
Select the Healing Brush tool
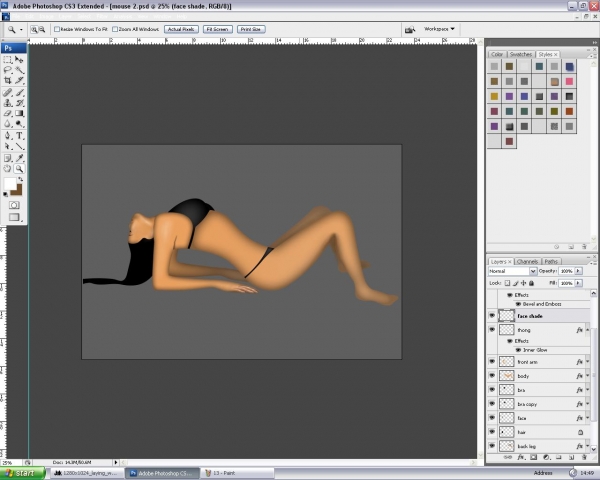(7, 92)
